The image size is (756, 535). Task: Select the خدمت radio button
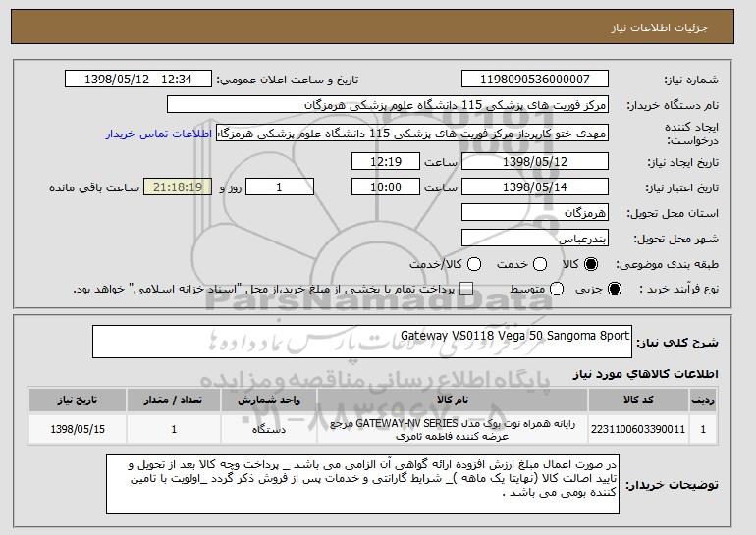click(x=540, y=264)
